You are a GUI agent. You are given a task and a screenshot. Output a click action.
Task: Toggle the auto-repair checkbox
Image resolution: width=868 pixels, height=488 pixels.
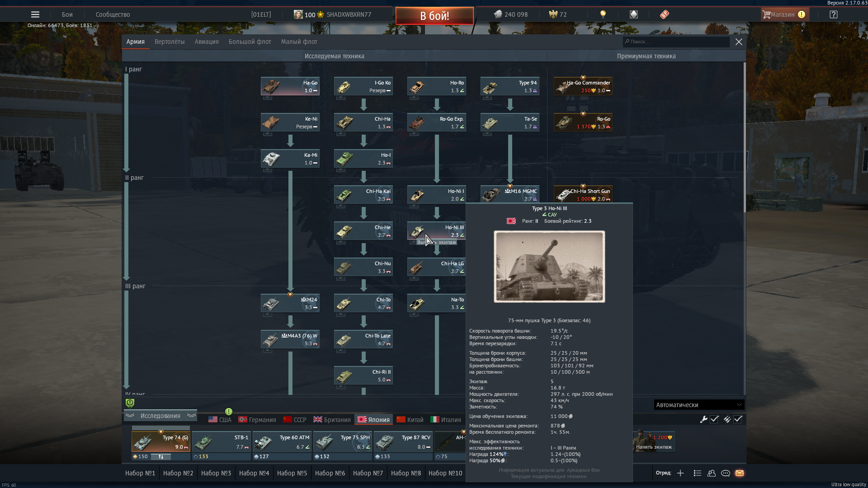(714, 419)
